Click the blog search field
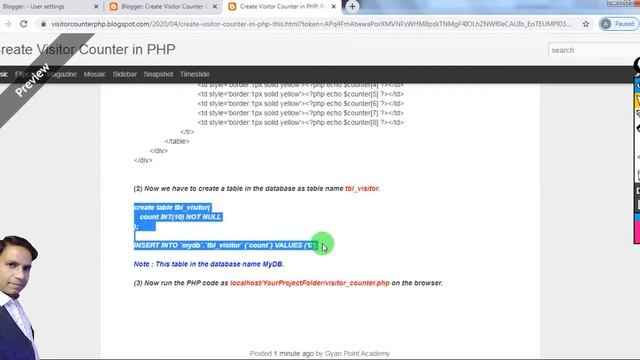 click(594, 50)
